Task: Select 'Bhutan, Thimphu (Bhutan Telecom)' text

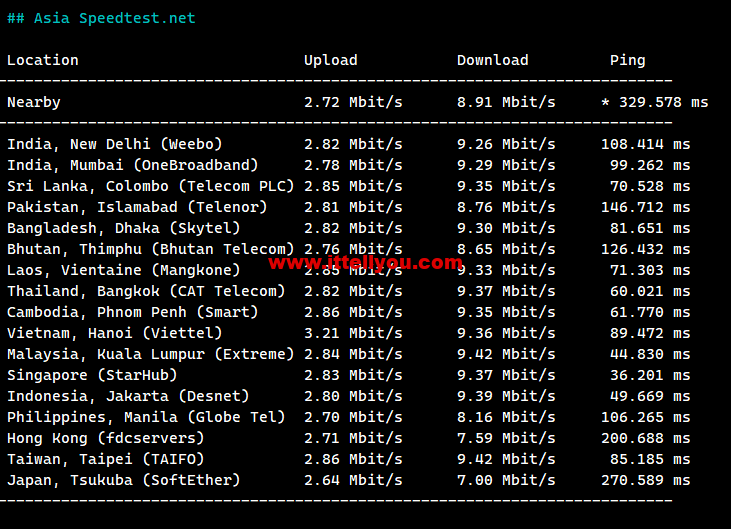Action: (151, 249)
